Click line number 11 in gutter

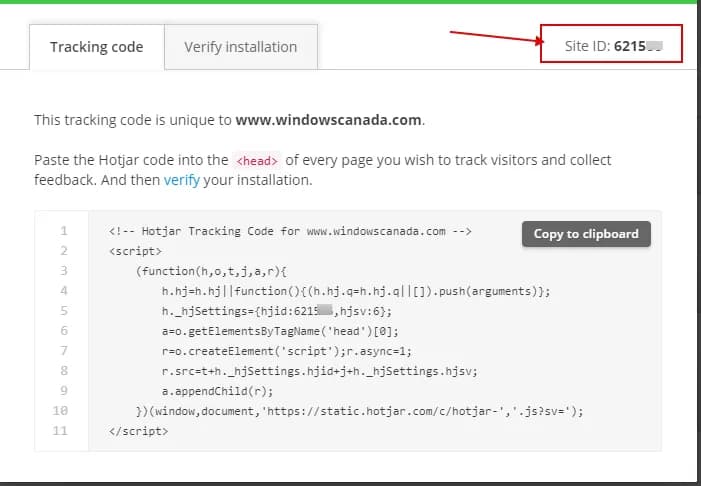[60, 431]
